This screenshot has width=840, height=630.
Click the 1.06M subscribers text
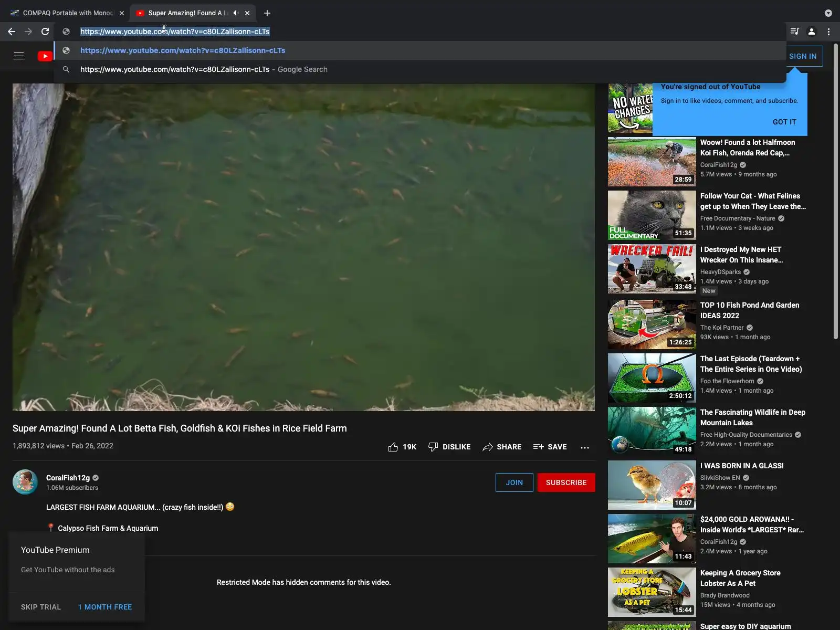(72, 488)
